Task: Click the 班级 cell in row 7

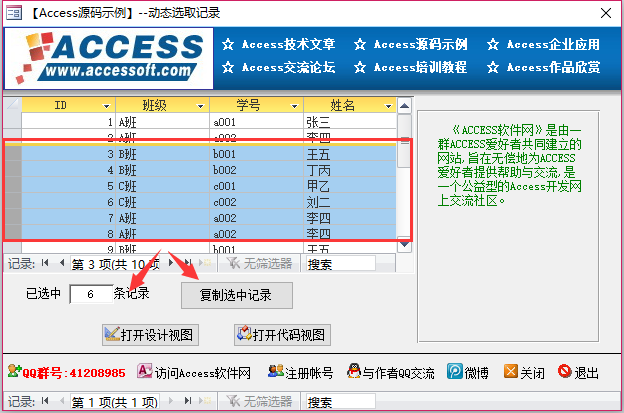Action: point(162,218)
